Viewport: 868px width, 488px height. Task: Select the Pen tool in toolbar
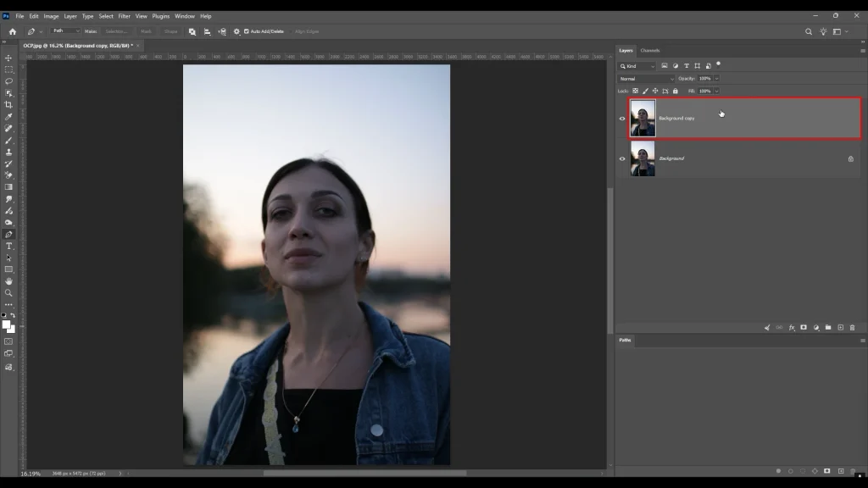click(8, 234)
